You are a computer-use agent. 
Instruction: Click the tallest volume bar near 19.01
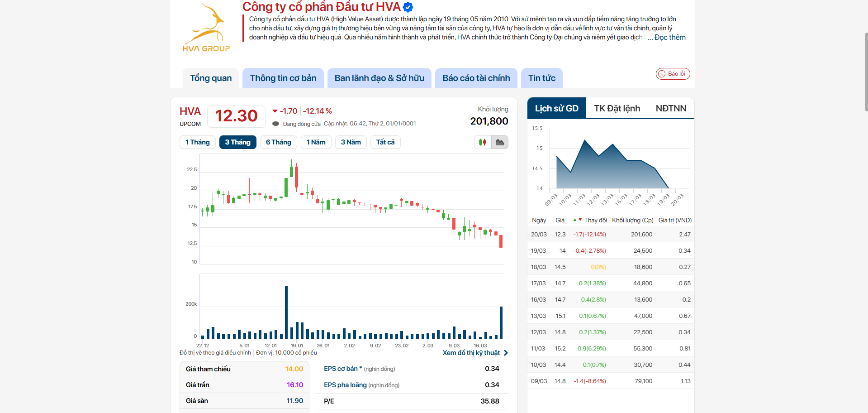tap(286, 312)
